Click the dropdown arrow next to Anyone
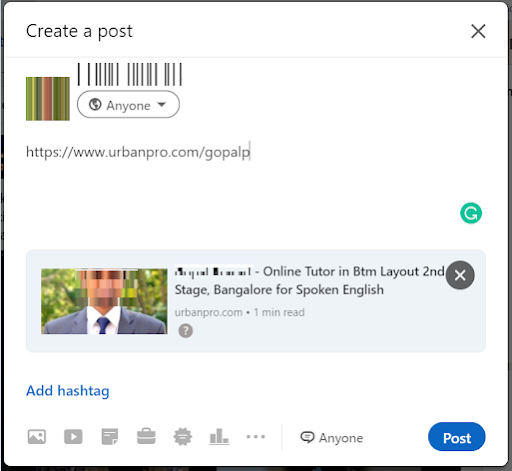 point(162,105)
